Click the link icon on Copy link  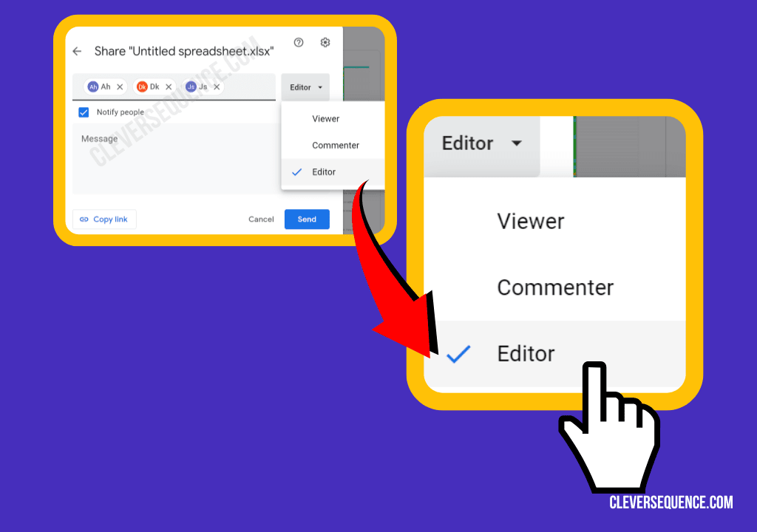[x=83, y=219]
